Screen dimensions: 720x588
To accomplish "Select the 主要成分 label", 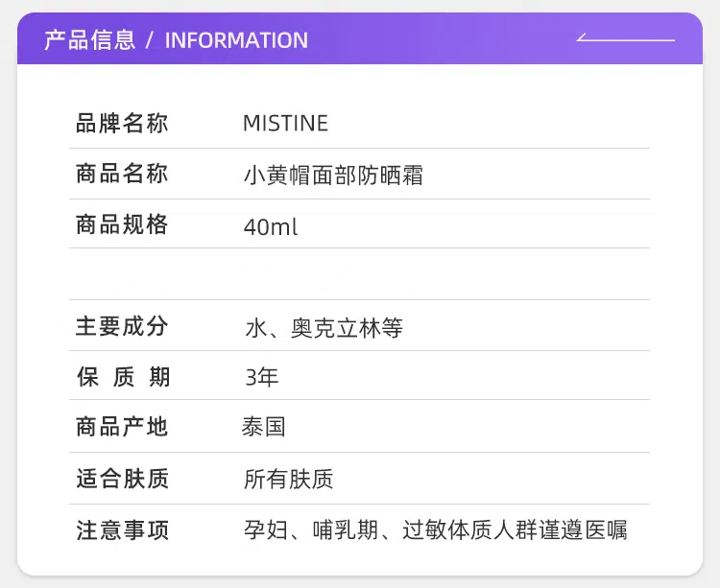I will tap(122, 327).
